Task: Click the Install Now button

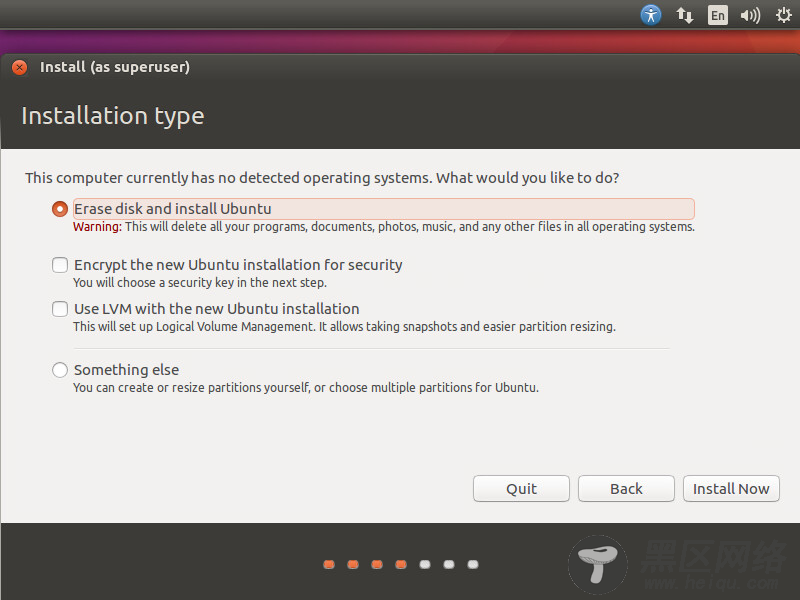Action: click(731, 489)
